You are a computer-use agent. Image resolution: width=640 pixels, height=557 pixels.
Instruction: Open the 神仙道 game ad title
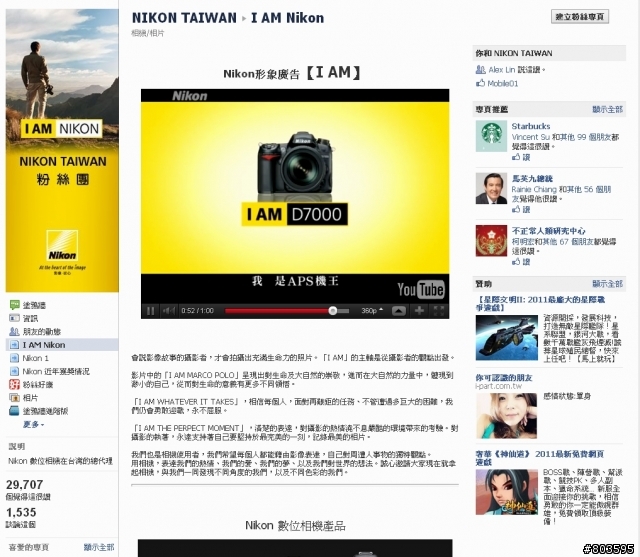[540, 457]
